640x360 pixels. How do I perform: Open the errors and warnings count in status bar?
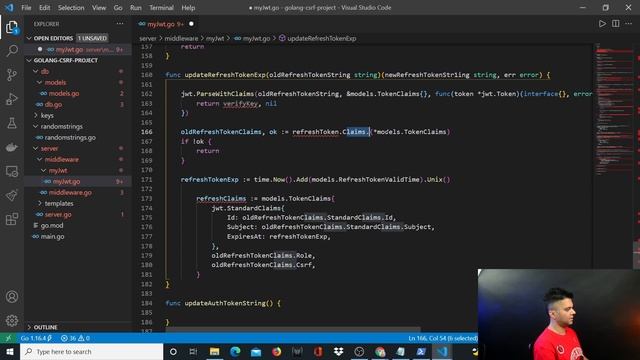click(76, 338)
